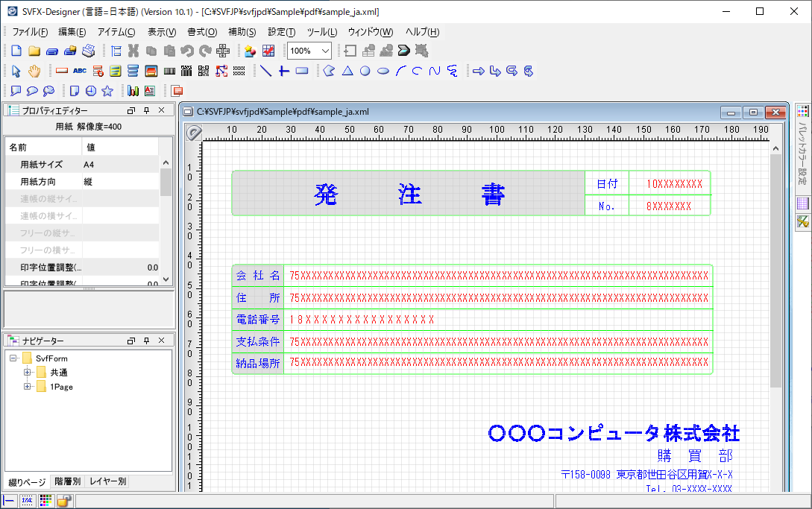
Task: Toggle the padlock icon in status bar
Action: coord(64,501)
